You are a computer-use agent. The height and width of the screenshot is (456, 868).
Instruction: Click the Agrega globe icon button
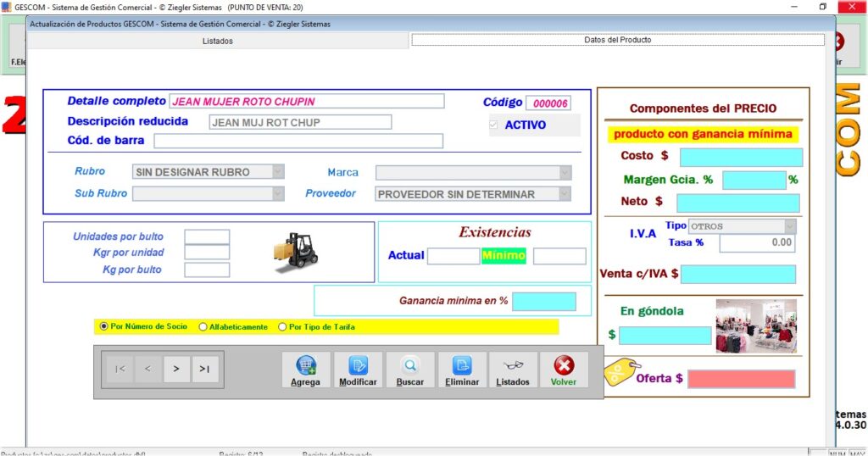click(305, 365)
